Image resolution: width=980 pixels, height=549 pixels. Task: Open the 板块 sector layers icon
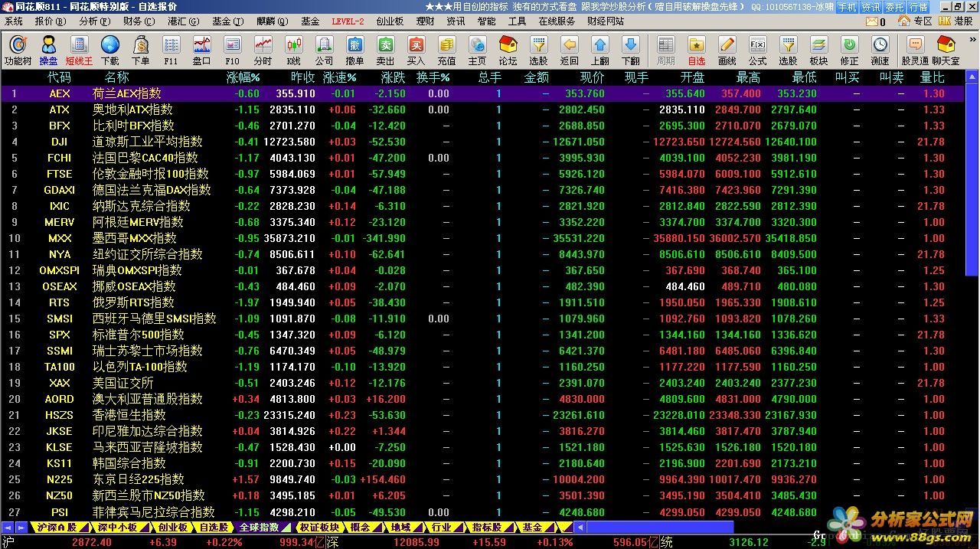[x=818, y=50]
